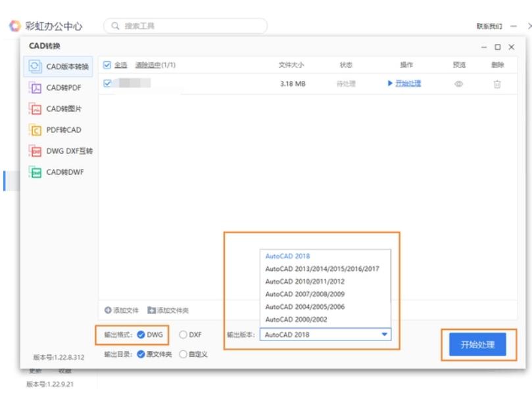Select 自定义 output directory radio
The width and height of the screenshot is (532, 393).
coord(183,354)
